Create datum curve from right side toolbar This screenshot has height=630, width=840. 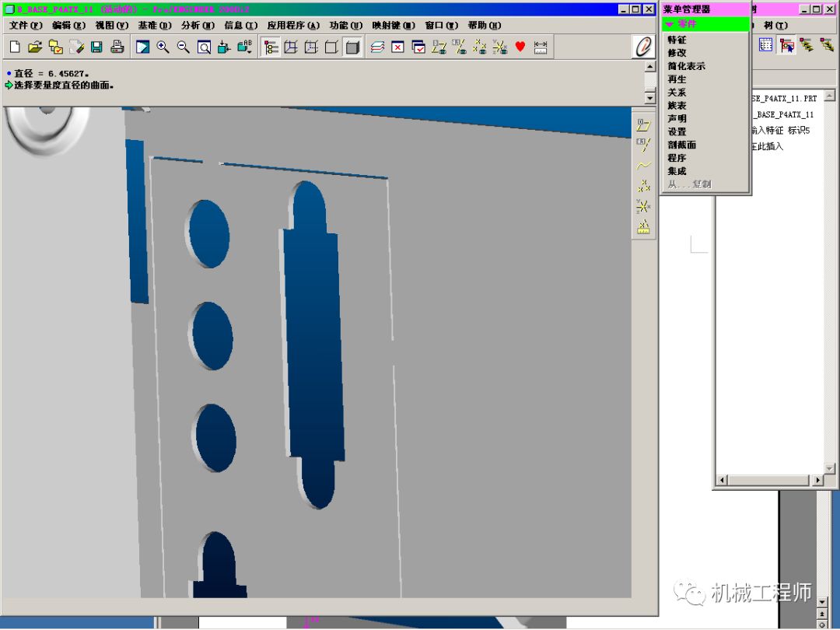pos(643,166)
